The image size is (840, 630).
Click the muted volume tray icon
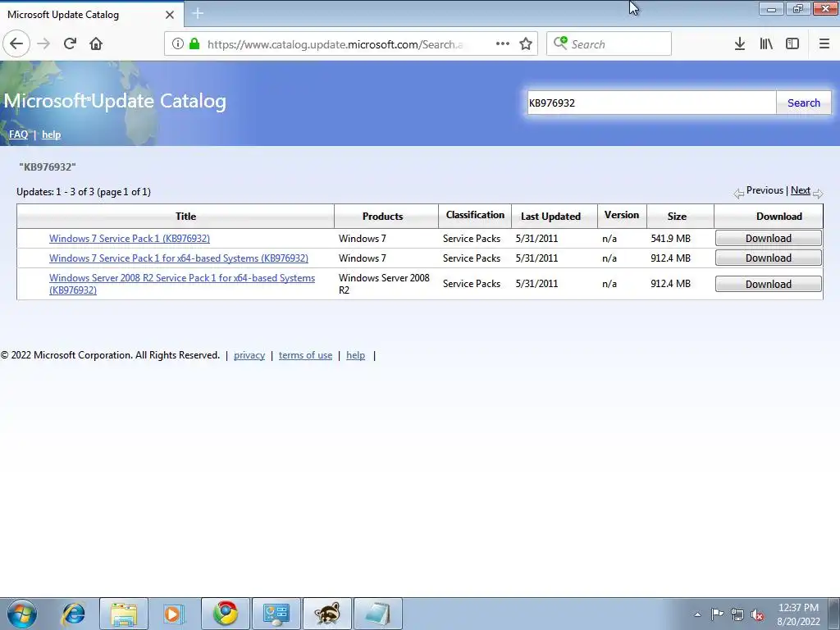(x=757, y=614)
